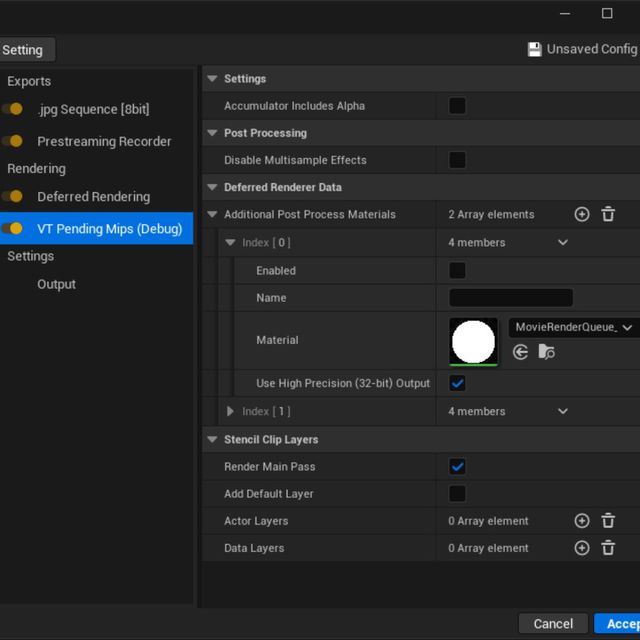Add element to Data Layers array
The image size is (640, 640).
coord(582,548)
